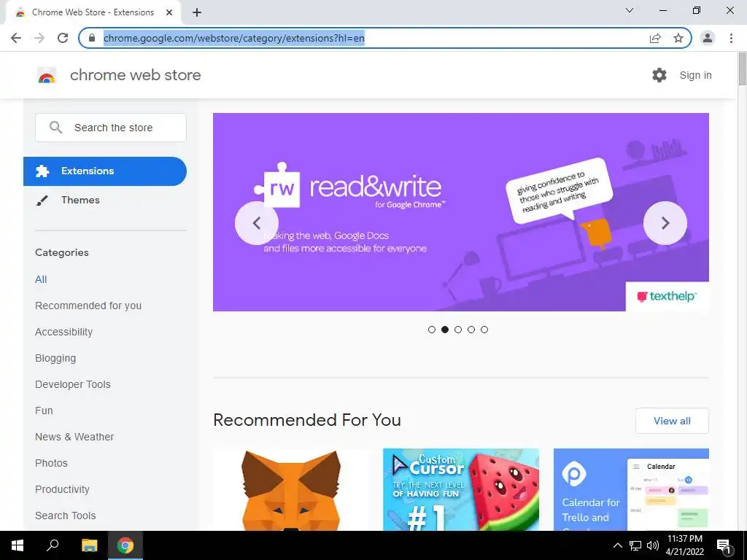747x560 pixels.
Task: Open the MetaMask fox extension card
Action: (290, 489)
